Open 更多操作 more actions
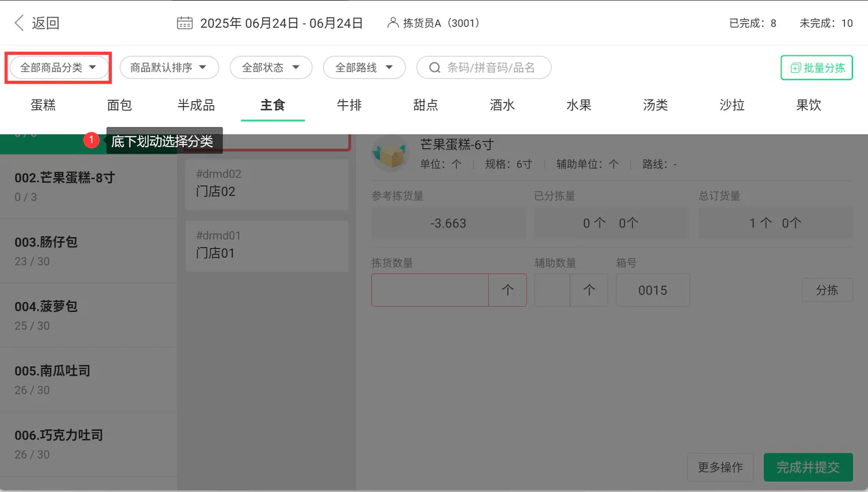 coord(720,468)
